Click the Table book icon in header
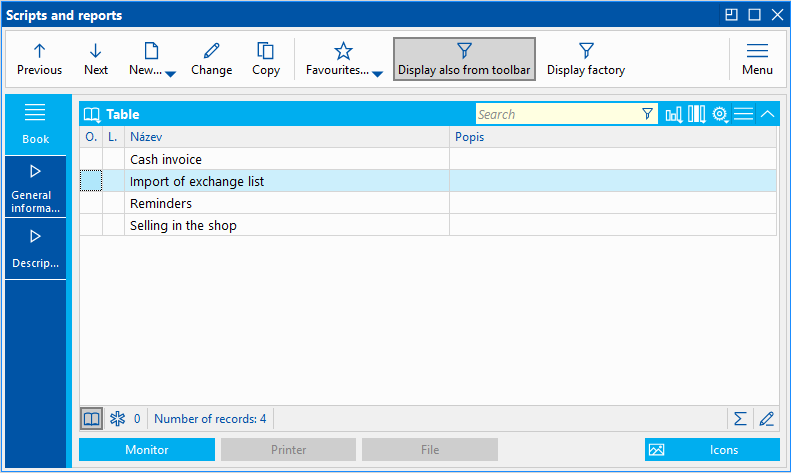 [92, 114]
